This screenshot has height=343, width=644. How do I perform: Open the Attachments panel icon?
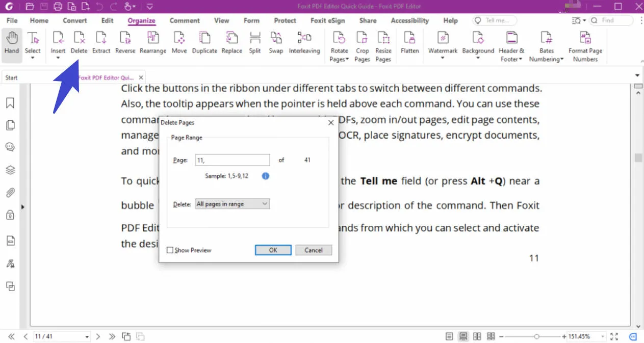pyautogui.click(x=10, y=192)
